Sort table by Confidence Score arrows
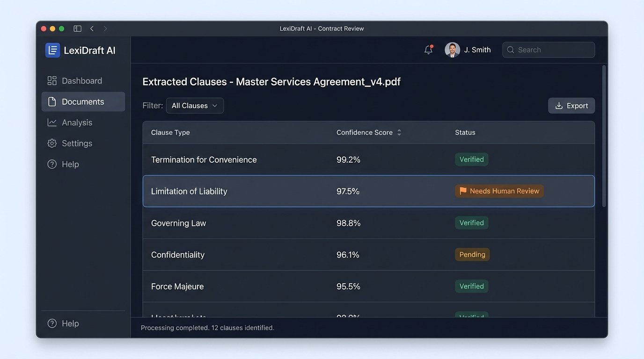 pos(399,132)
